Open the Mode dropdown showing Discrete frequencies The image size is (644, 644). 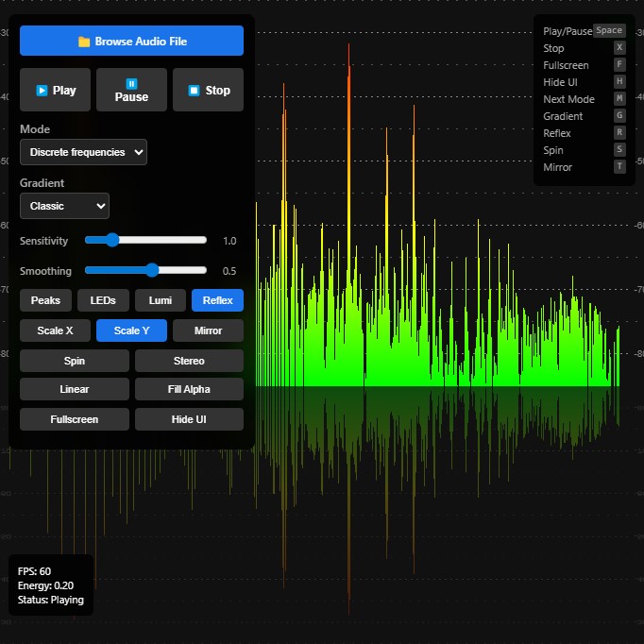pyautogui.click(x=83, y=152)
